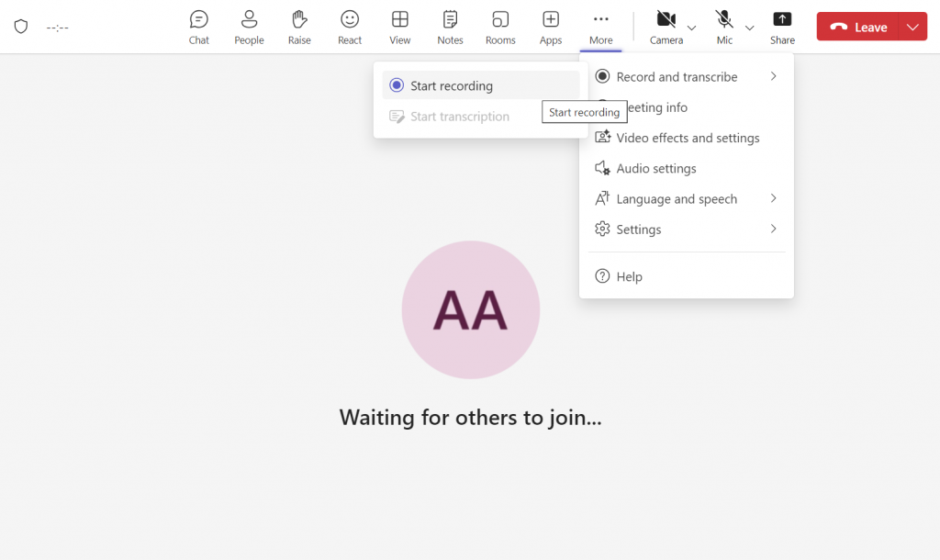Unmute the Mic
The width and height of the screenshot is (940, 560).
[724, 27]
